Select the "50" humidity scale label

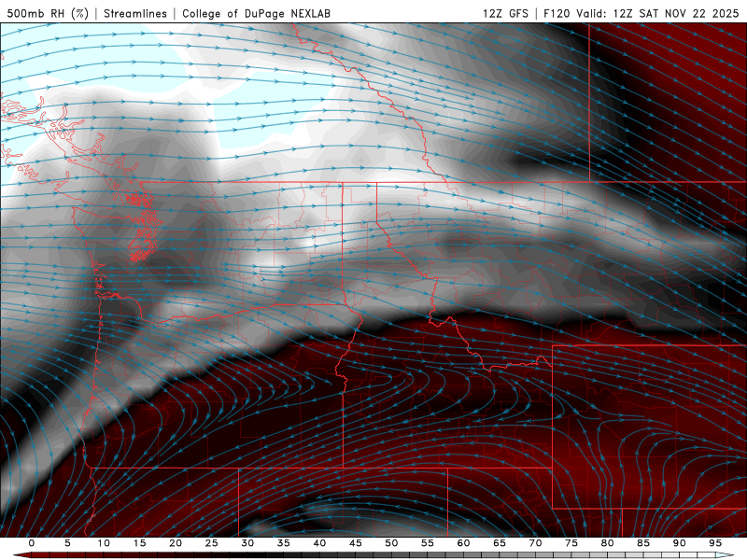pos(391,543)
